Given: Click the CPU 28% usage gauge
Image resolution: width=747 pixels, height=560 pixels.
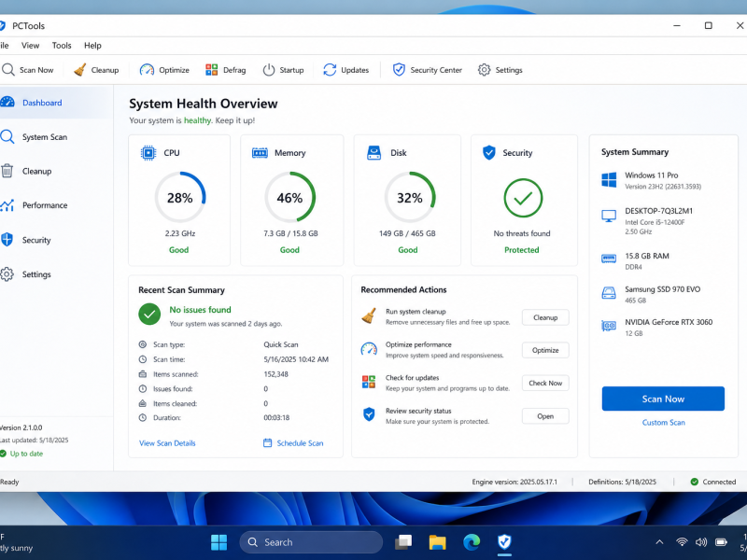Looking at the screenshot, I should tap(180, 197).
